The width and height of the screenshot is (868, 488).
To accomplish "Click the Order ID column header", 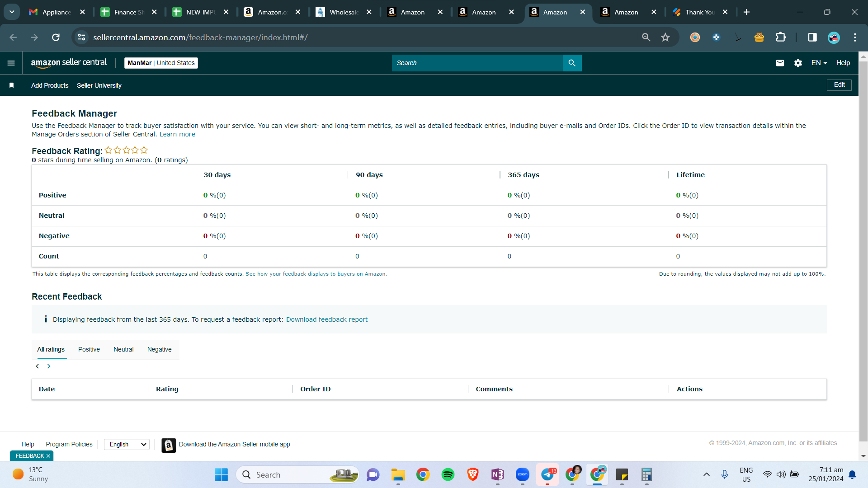I will (315, 389).
